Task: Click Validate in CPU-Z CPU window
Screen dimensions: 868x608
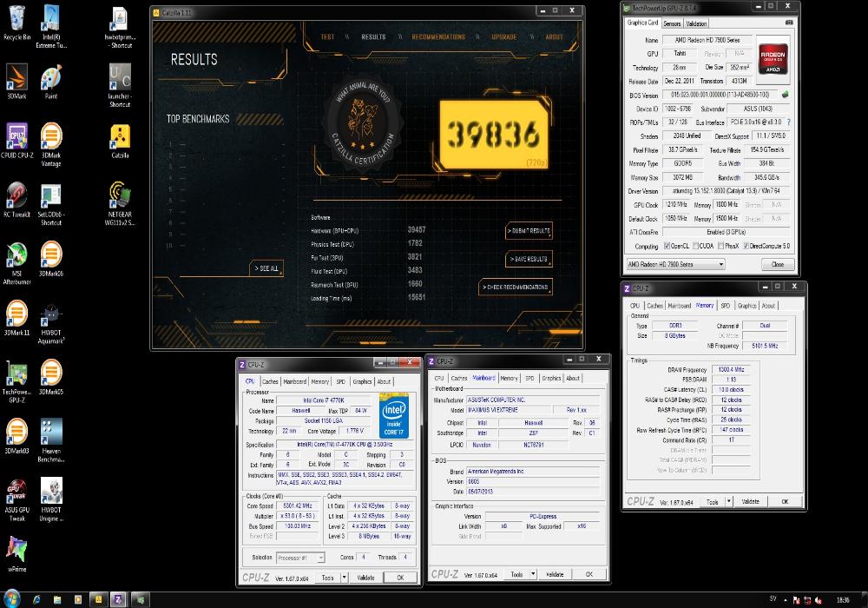Action: pos(366,578)
